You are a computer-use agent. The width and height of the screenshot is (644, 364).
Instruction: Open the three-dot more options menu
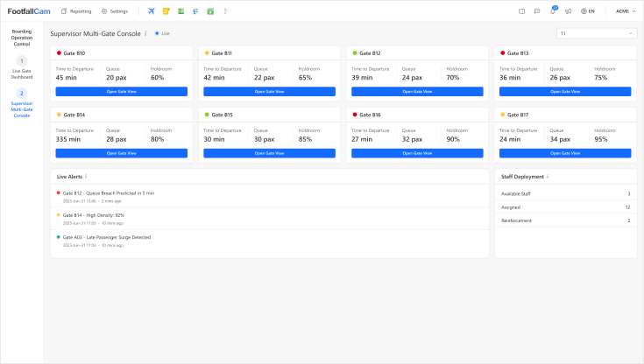(x=225, y=11)
